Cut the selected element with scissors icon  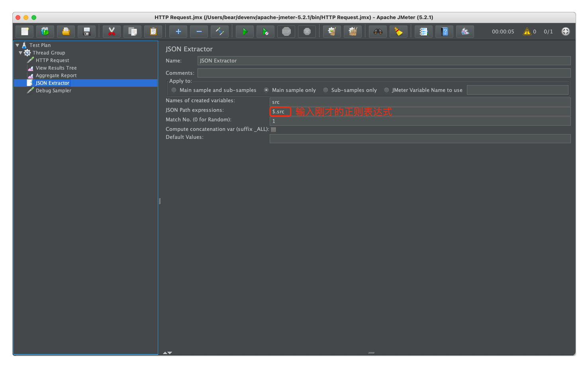[112, 31]
